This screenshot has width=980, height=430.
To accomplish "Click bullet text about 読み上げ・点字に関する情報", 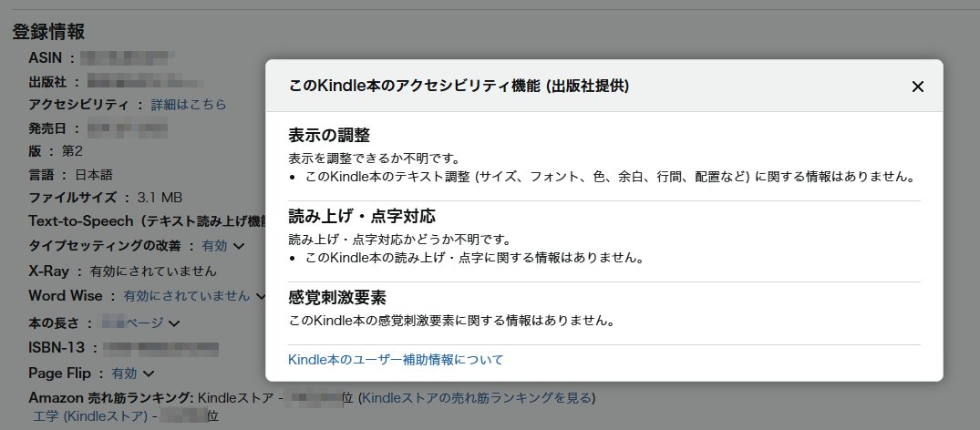I will 475,258.
